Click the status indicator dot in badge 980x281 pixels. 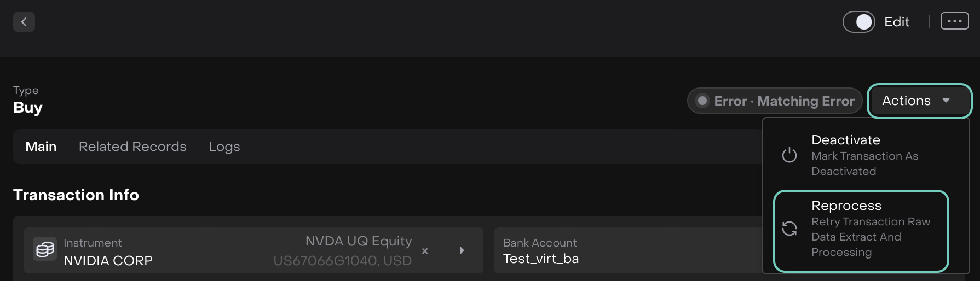(702, 101)
